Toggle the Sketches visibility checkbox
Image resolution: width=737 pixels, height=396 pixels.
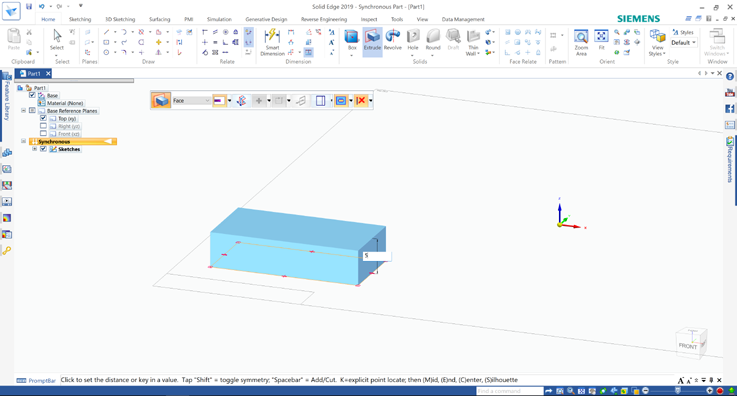coord(43,149)
